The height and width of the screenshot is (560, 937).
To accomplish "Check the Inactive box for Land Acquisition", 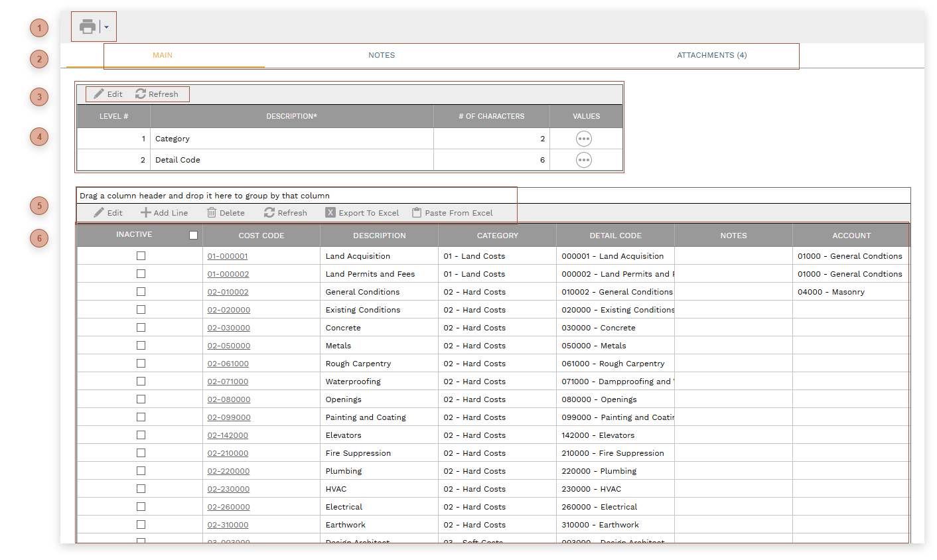I will (141, 256).
